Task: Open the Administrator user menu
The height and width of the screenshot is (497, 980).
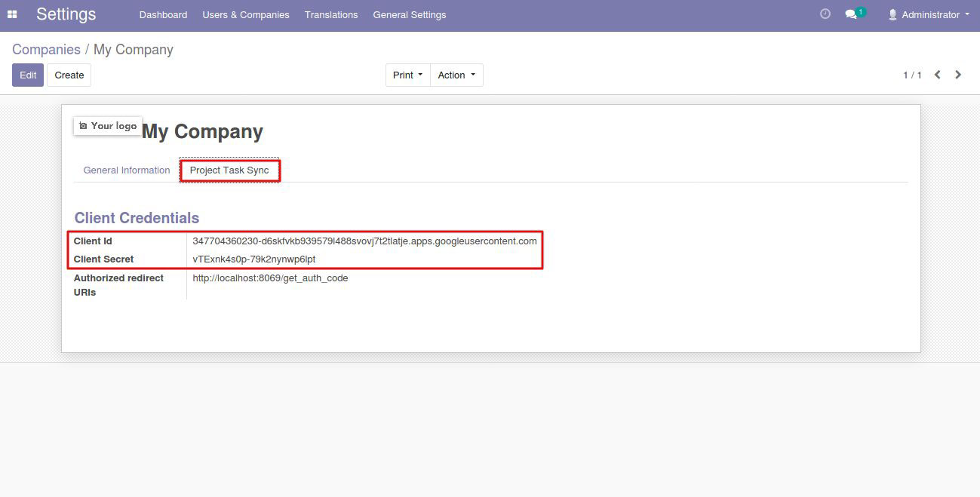Action: pyautogui.click(x=929, y=14)
